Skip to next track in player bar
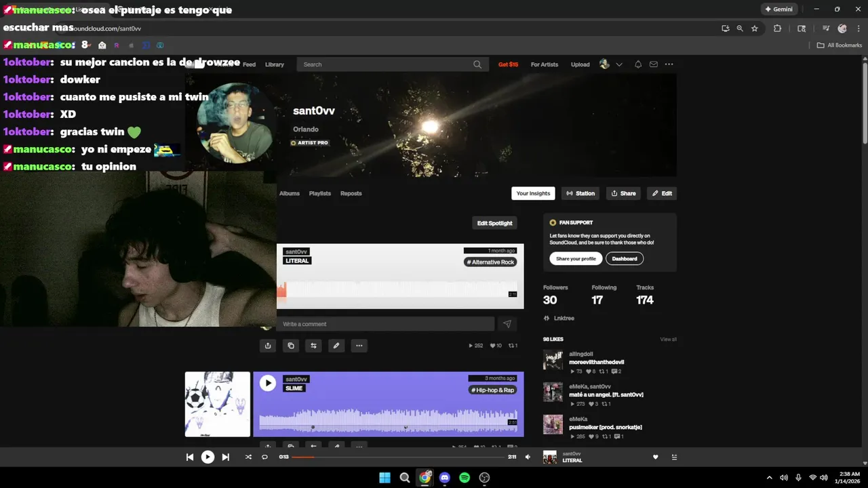The image size is (868, 488). click(226, 457)
